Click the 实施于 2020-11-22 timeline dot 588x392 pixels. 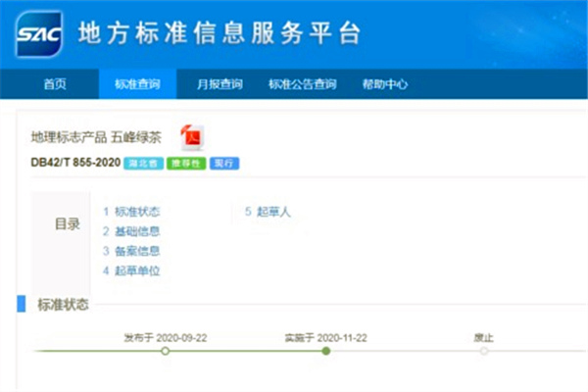tap(325, 350)
